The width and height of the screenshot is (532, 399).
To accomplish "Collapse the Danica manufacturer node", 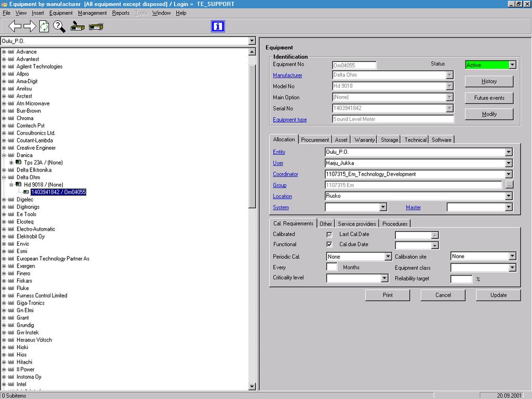I will tap(4, 155).
